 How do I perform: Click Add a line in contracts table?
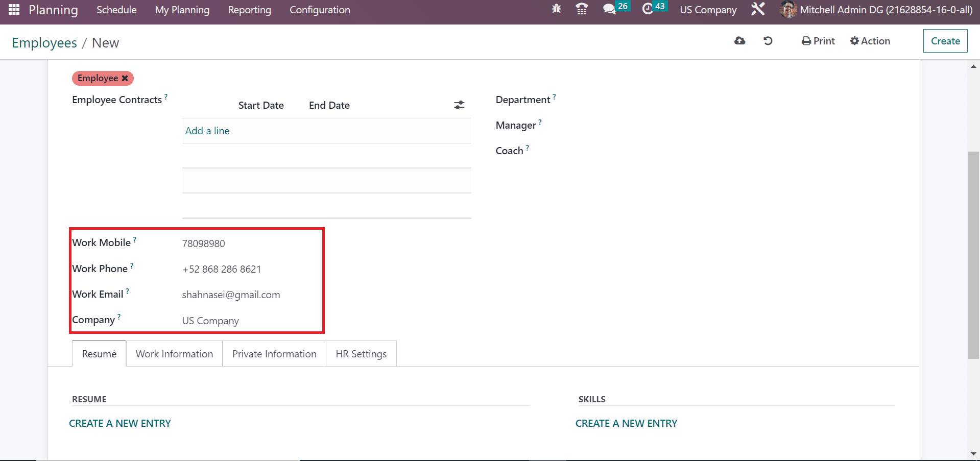coord(207,131)
